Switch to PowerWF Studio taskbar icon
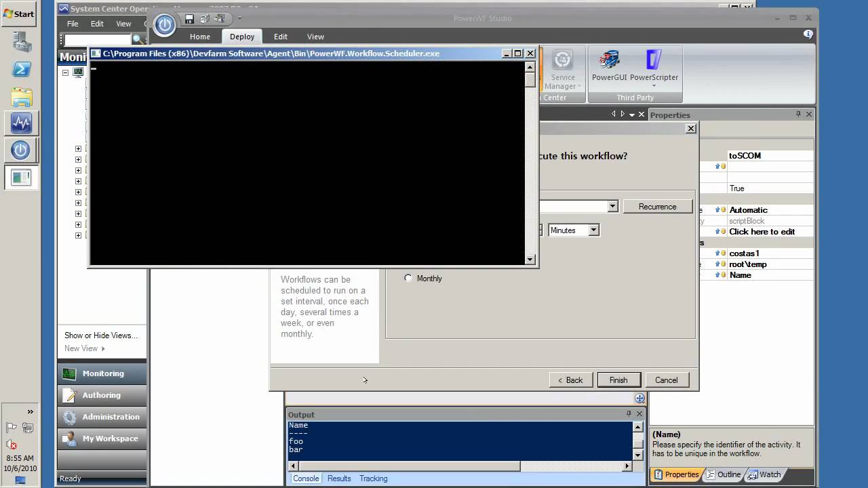Screen dimensions: 868x488 click(21, 150)
